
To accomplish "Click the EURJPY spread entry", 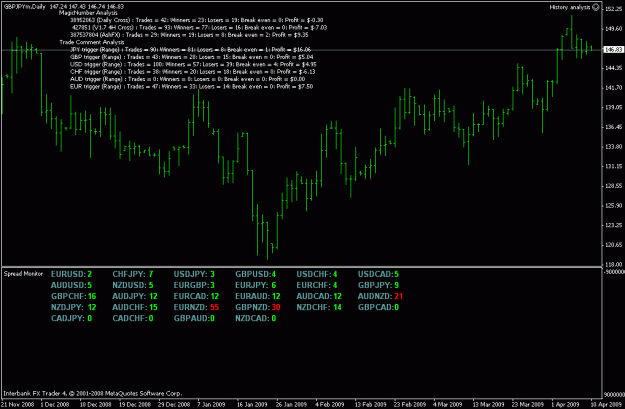I will click(256, 285).
